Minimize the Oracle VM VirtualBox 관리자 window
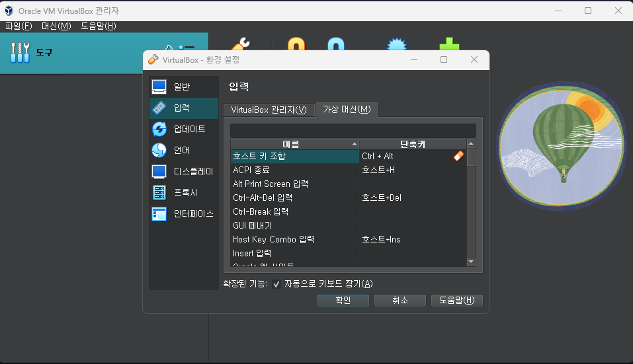The width and height of the screenshot is (633, 364). click(558, 11)
